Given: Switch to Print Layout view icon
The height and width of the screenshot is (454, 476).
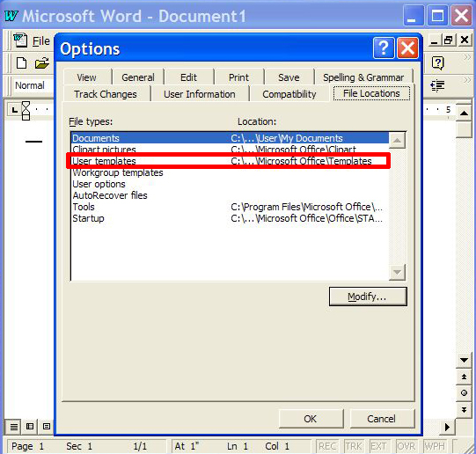Looking at the screenshot, I should [x=47, y=427].
